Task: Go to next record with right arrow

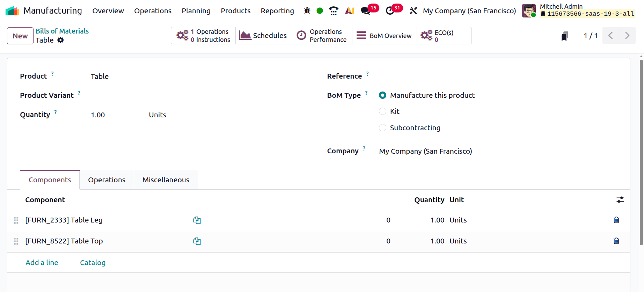Action: pos(627,36)
